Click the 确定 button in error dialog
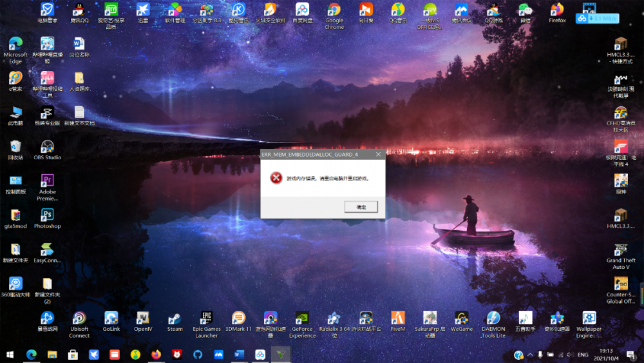Screen dimensions: 644x363 click(361, 207)
